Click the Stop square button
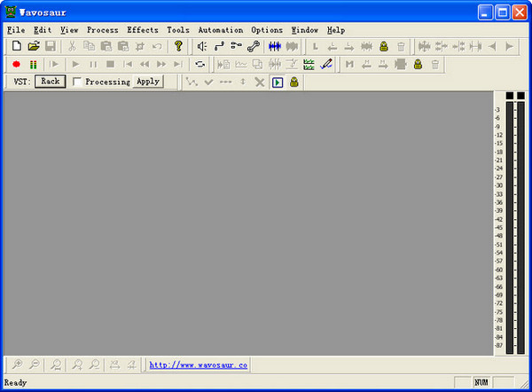The width and height of the screenshot is (532, 392). (110, 64)
